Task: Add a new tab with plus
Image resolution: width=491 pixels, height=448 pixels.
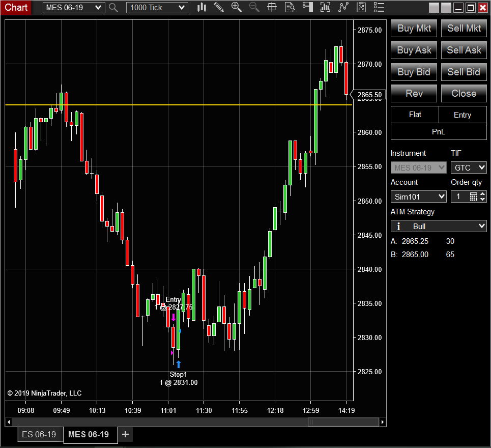Action: point(125,434)
